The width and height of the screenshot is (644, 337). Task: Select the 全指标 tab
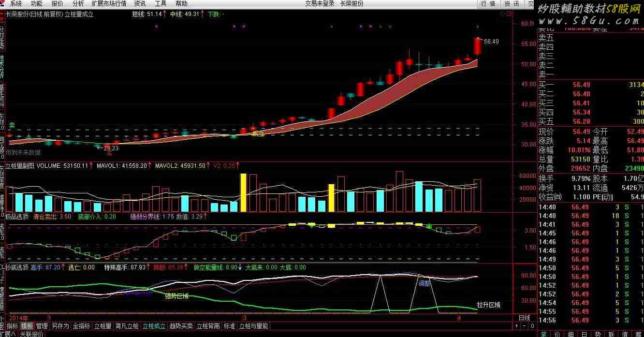(x=82, y=326)
